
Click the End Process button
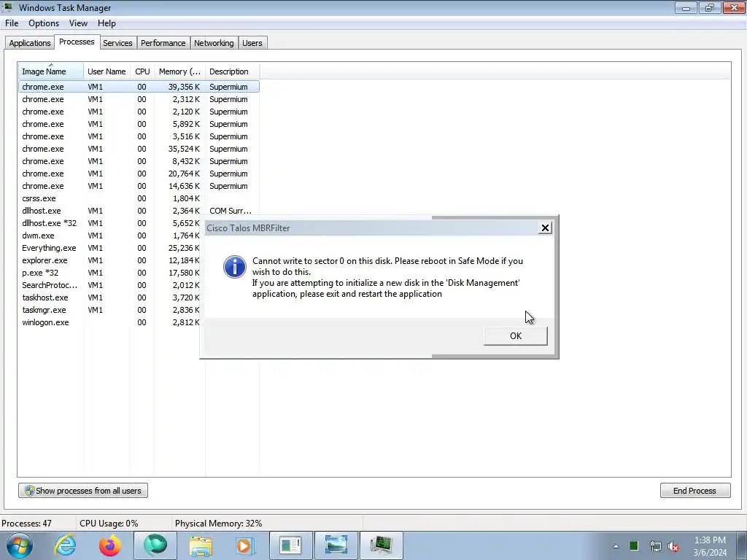pos(694,491)
